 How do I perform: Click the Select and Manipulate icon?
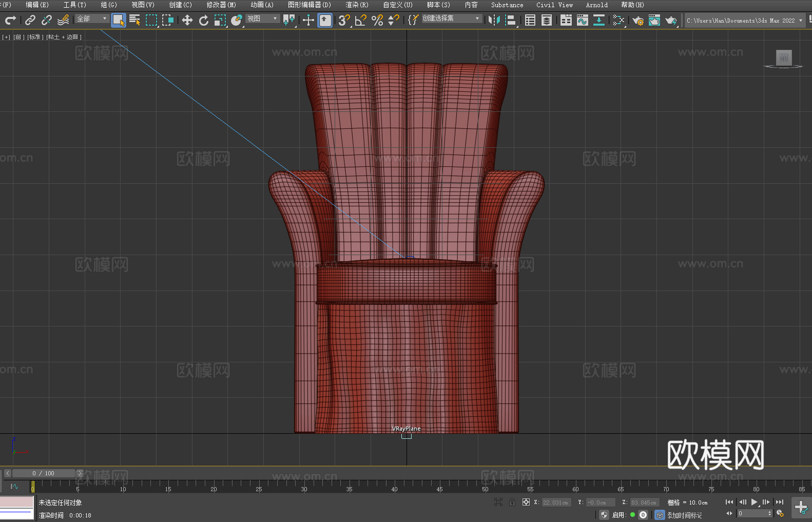click(x=308, y=20)
